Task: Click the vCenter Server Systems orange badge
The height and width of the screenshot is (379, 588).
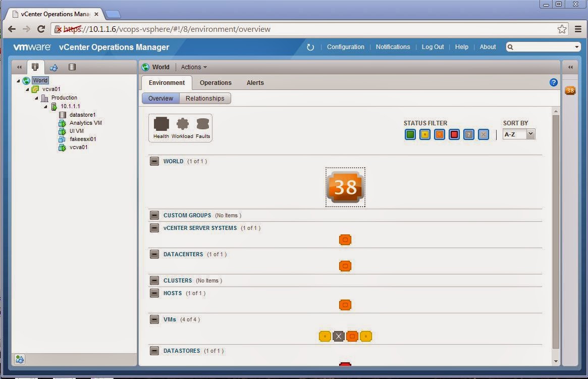Action: (x=345, y=240)
